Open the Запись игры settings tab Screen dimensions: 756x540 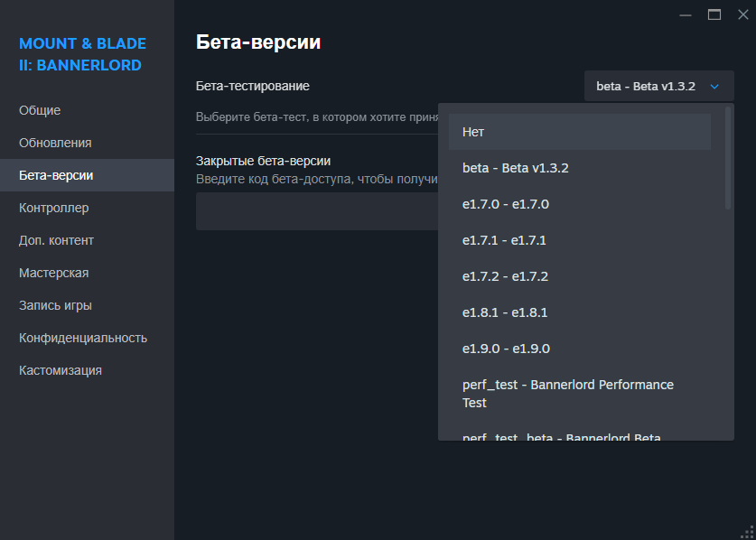pyautogui.click(x=87, y=306)
